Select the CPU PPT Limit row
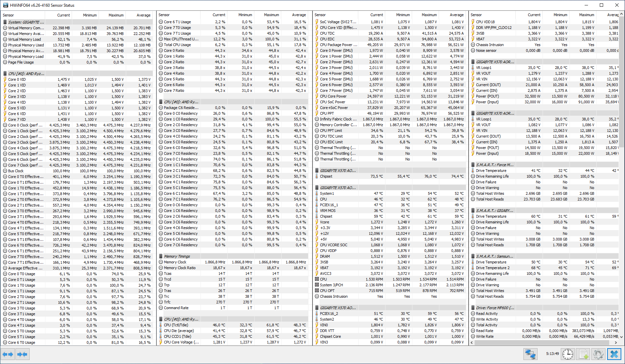Viewport: 625px width, 364px height. point(390,131)
